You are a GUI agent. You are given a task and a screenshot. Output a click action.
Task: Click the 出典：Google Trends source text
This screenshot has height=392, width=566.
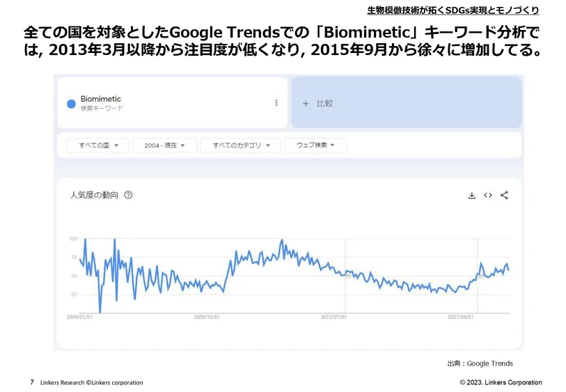[480, 363]
